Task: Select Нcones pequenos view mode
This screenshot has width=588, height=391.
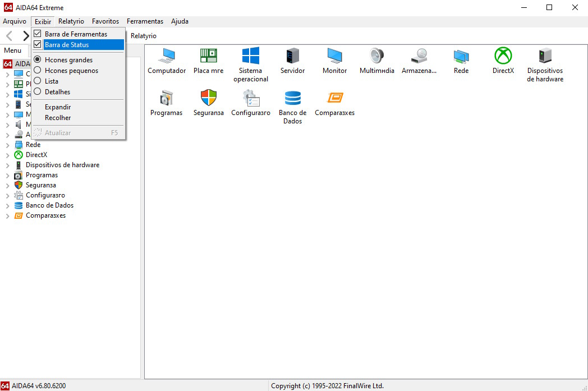Action: (x=38, y=70)
